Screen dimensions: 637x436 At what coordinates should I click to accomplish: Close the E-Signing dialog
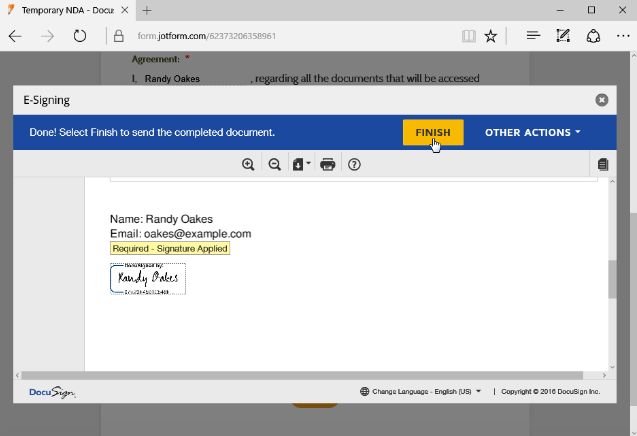pyautogui.click(x=601, y=100)
